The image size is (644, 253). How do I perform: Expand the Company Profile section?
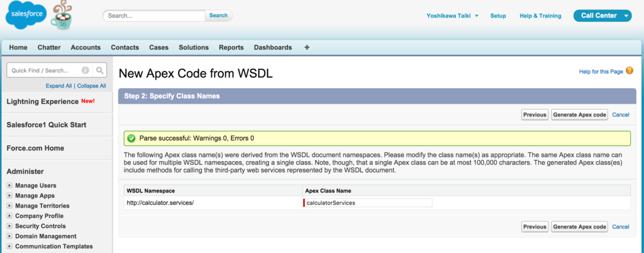9,216
